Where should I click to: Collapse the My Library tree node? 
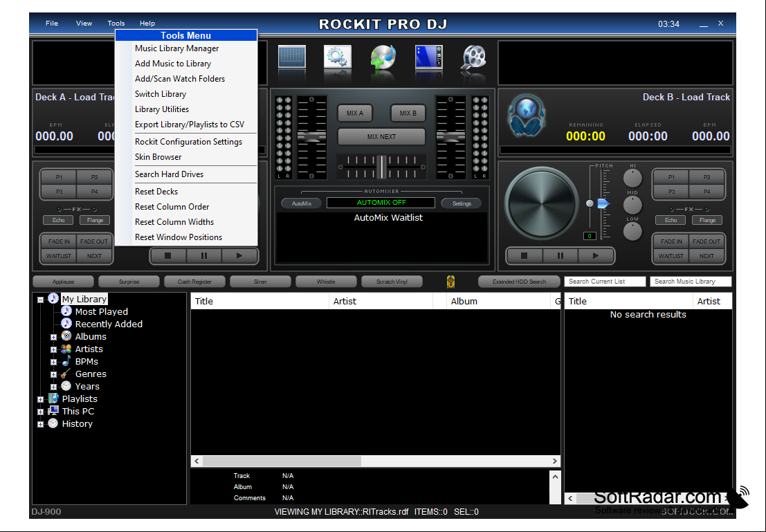point(41,300)
